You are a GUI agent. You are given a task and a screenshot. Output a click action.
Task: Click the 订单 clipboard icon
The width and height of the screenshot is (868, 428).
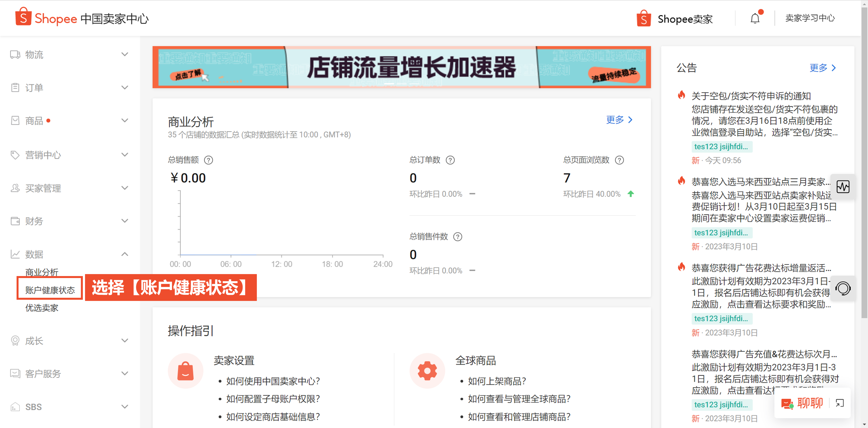coord(15,88)
